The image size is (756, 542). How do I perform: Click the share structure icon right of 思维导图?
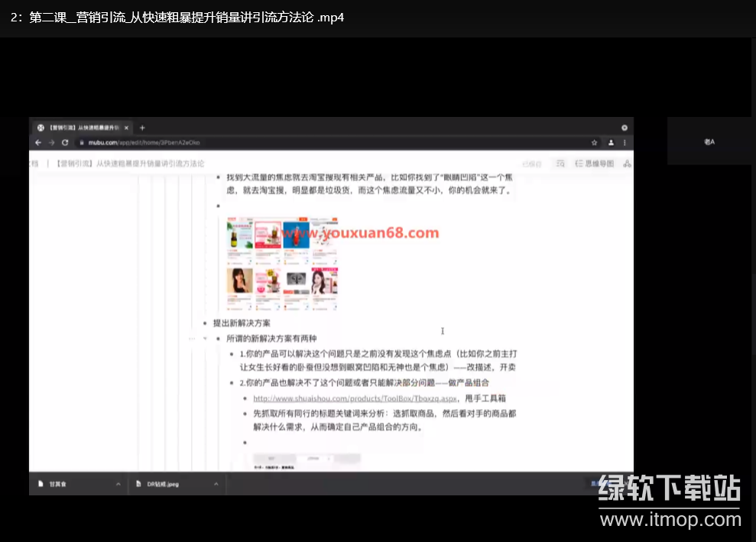[627, 164]
